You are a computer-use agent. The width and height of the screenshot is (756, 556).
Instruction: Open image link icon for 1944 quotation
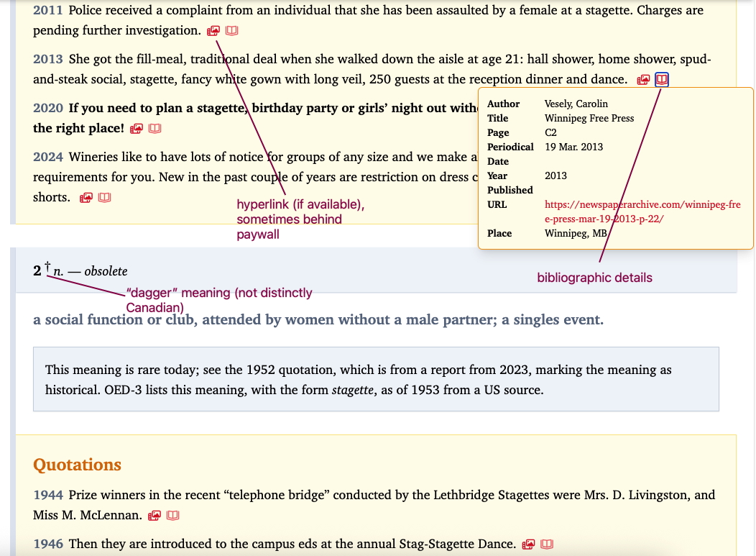(155, 516)
